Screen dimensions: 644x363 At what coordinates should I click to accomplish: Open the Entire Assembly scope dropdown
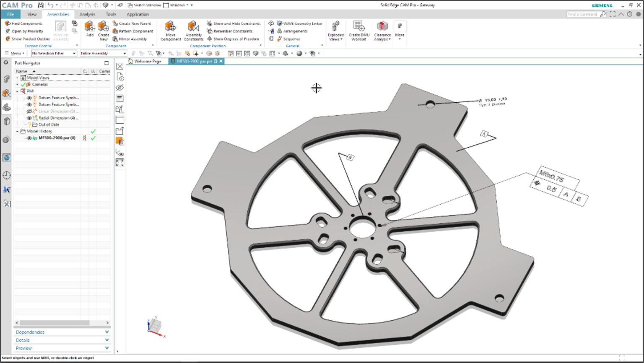(x=125, y=53)
